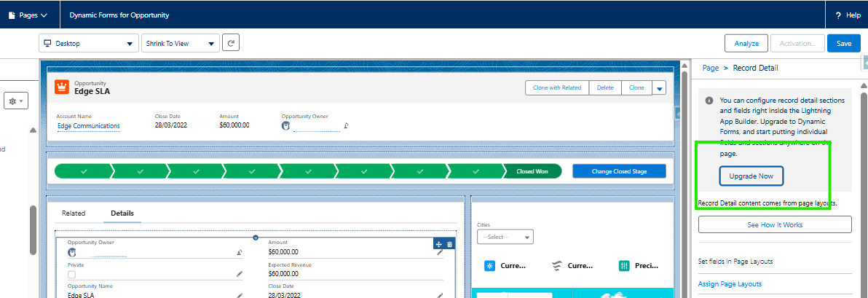This screenshot has height=298, width=868.
Task: Click the pencil icon next to Amount field
Action: tap(440, 252)
